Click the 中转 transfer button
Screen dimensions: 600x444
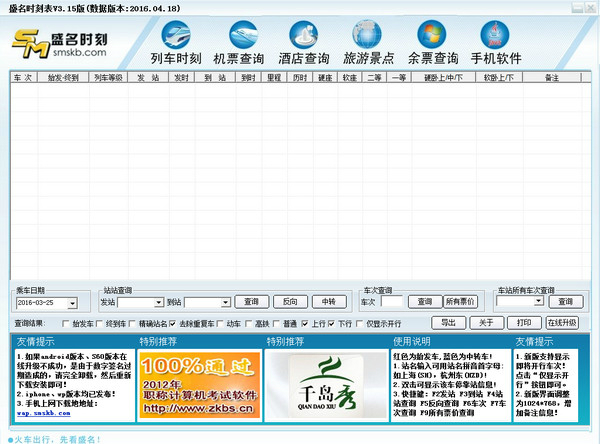329,302
